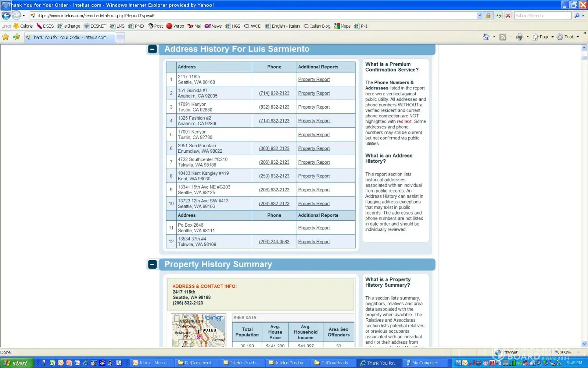Click the Favorites star icon
Screen dimensions: 588x368
pos(6,37)
